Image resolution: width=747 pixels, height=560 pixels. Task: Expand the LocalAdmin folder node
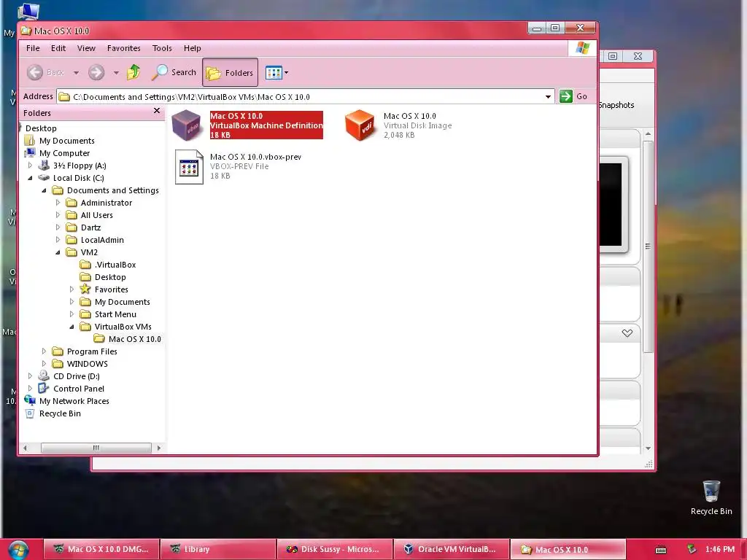[58, 239]
